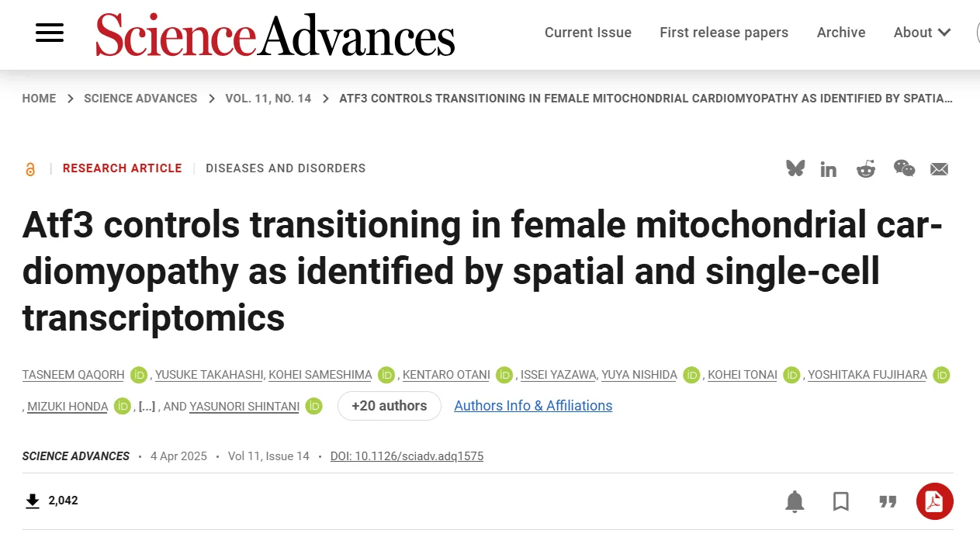Navigate to Vol. 11, No. 14 breadcrumb

[x=268, y=99]
